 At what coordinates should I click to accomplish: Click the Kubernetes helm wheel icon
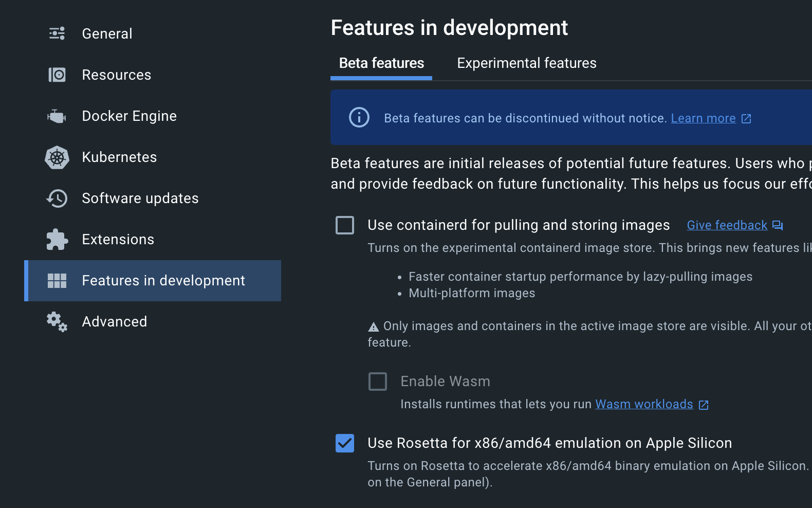57,157
